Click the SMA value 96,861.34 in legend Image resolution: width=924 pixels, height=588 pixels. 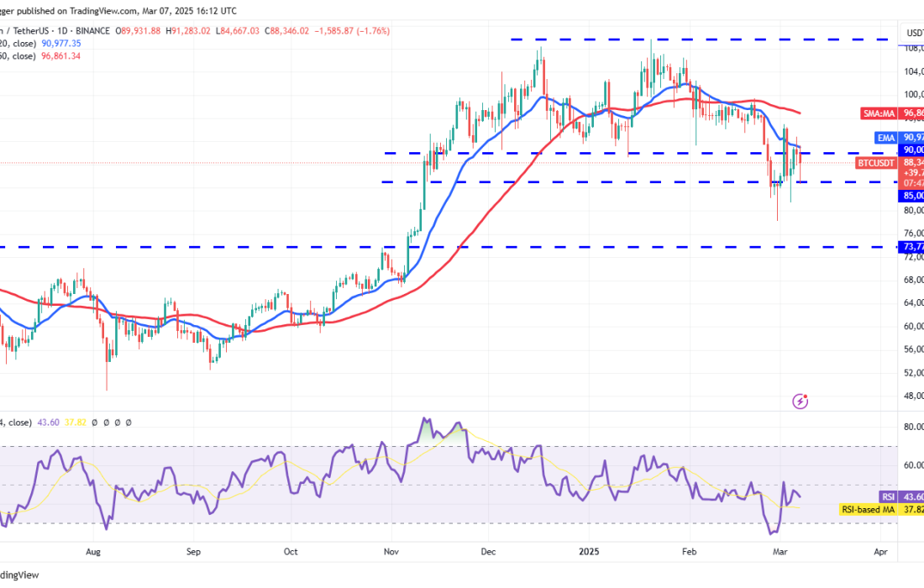click(57, 55)
